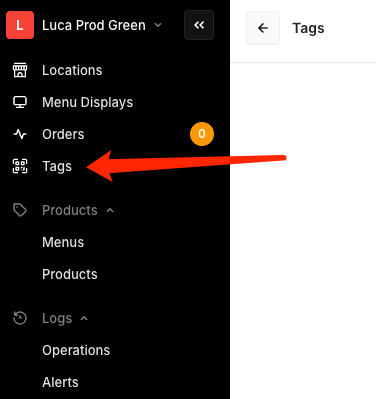Click the Logs history clock icon
Viewport: 376px width, 399px height.
(20, 318)
